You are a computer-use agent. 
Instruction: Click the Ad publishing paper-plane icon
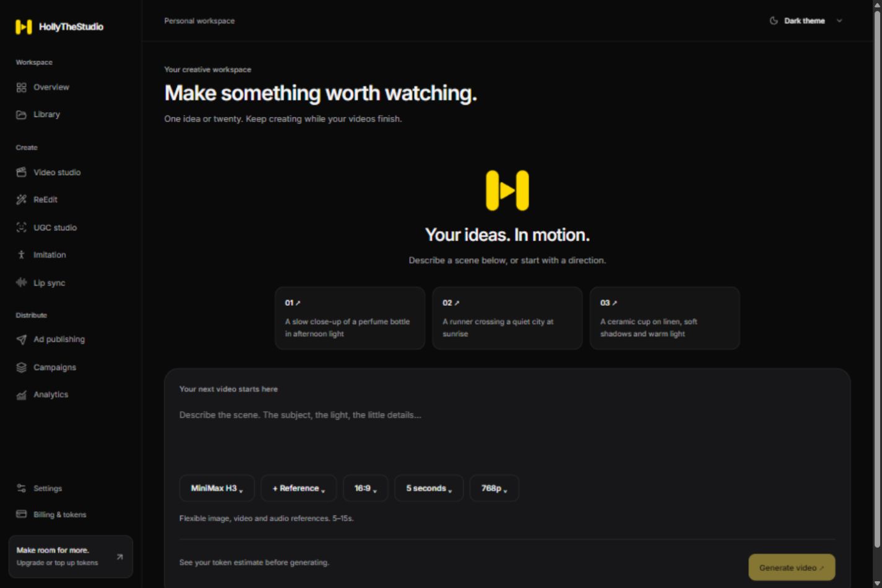point(22,339)
